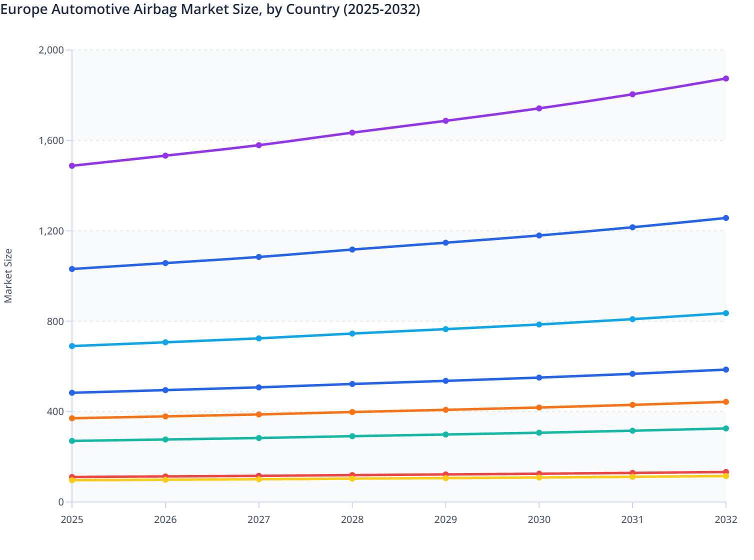Select the red line's 2032 marker
The width and height of the screenshot is (754, 560).
(x=726, y=472)
